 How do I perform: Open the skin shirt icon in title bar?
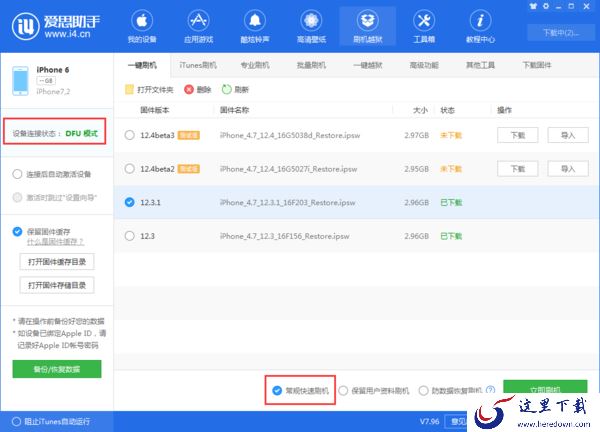coord(533,6)
